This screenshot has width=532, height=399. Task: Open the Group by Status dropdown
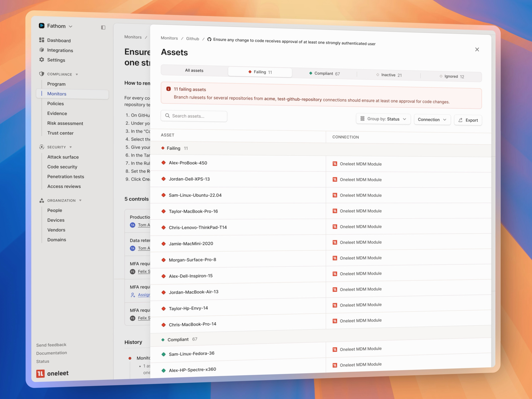point(383,119)
